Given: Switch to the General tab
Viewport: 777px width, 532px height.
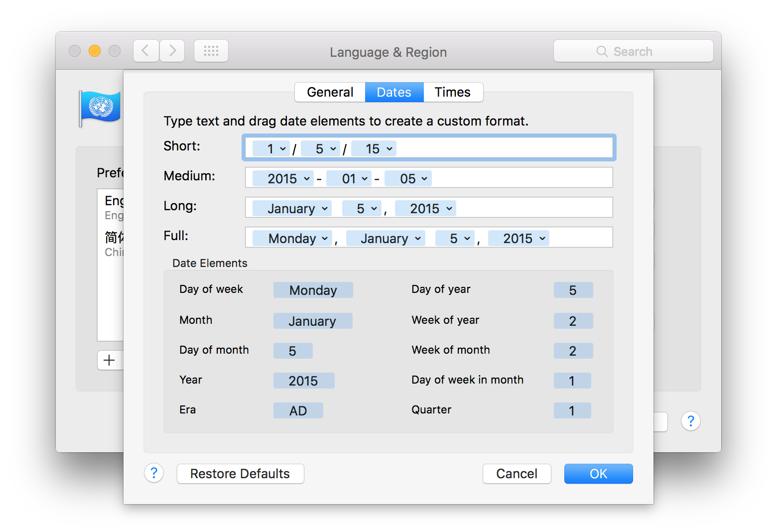Looking at the screenshot, I should (x=330, y=92).
